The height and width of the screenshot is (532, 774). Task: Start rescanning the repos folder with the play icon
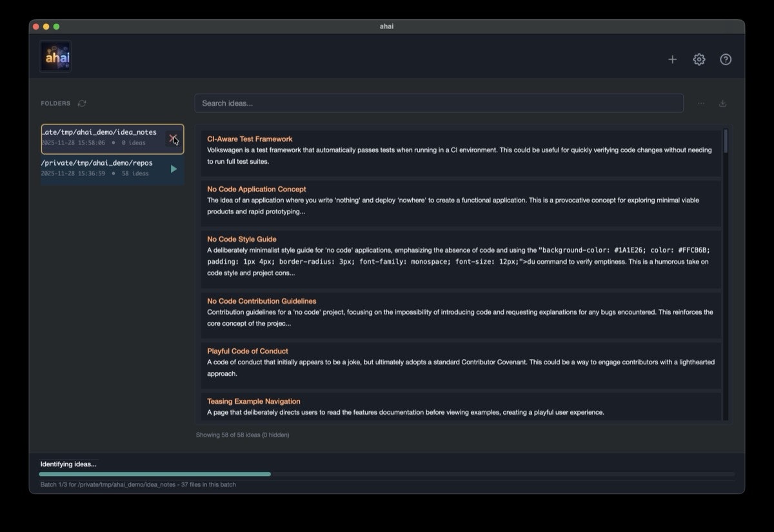pyautogui.click(x=173, y=168)
